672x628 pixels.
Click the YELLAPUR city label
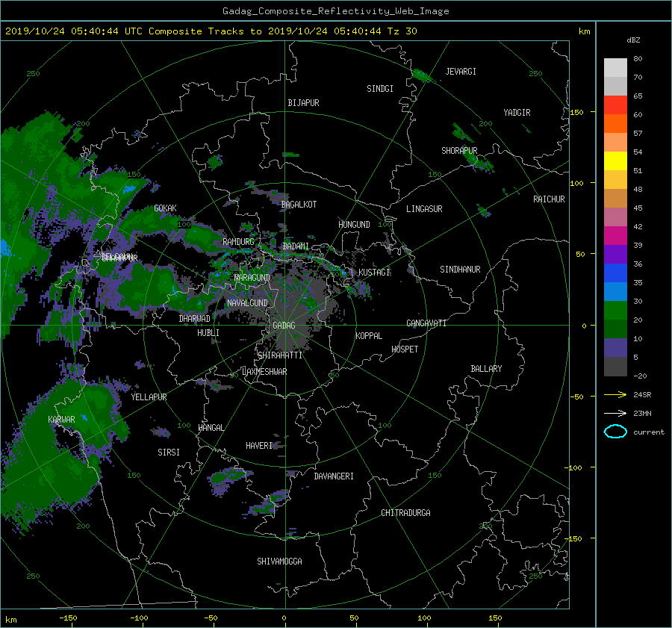149,397
